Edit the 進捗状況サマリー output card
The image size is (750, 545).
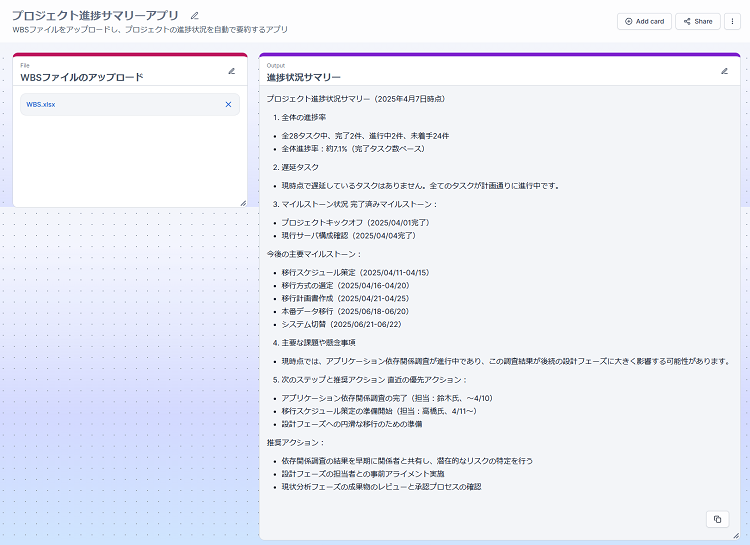tap(724, 71)
